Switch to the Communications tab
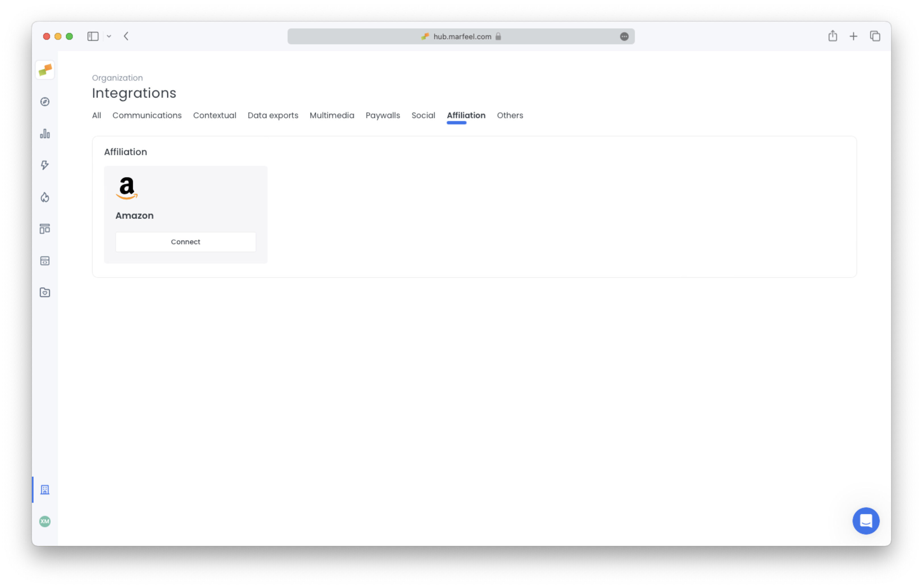 [x=147, y=115]
